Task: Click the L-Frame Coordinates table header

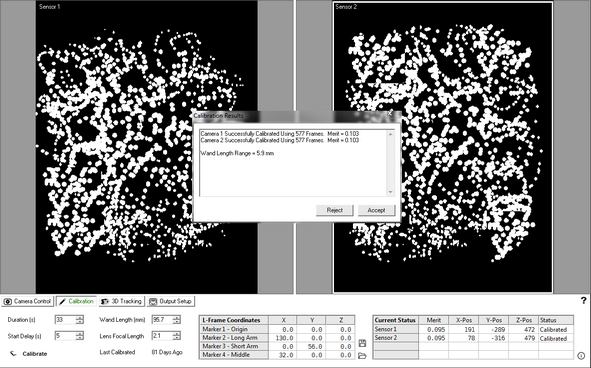Action: click(x=234, y=320)
